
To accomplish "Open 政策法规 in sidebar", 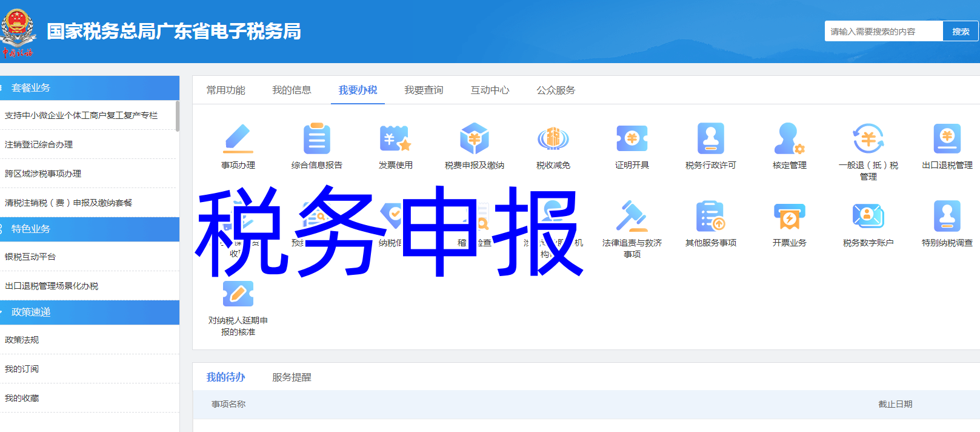I will click(x=22, y=340).
